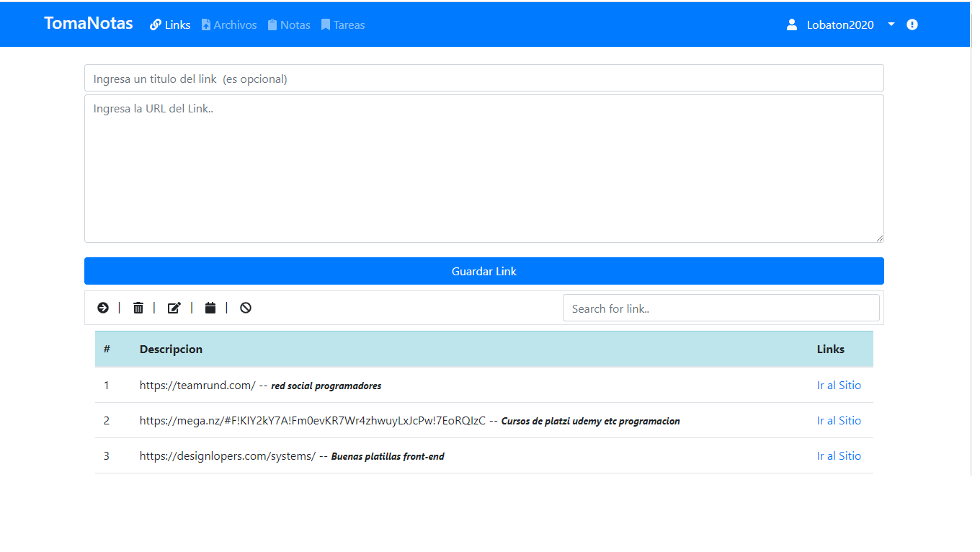Click the user profile icon
Screen dimensions: 980x552
792,25
